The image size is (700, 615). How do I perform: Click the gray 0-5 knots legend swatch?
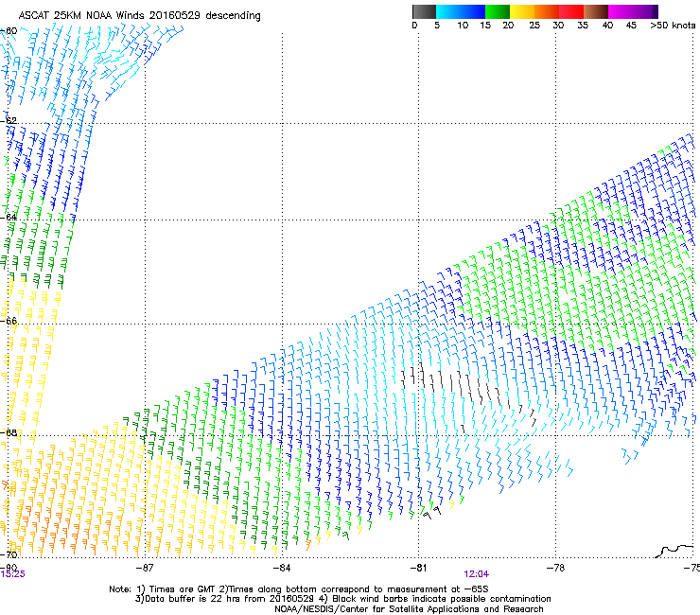click(424, 11)
